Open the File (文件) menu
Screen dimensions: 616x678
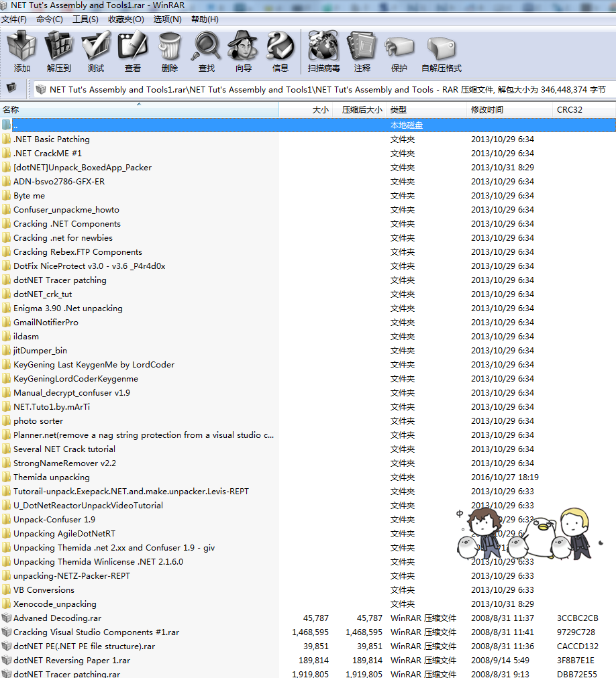point(14,19)
